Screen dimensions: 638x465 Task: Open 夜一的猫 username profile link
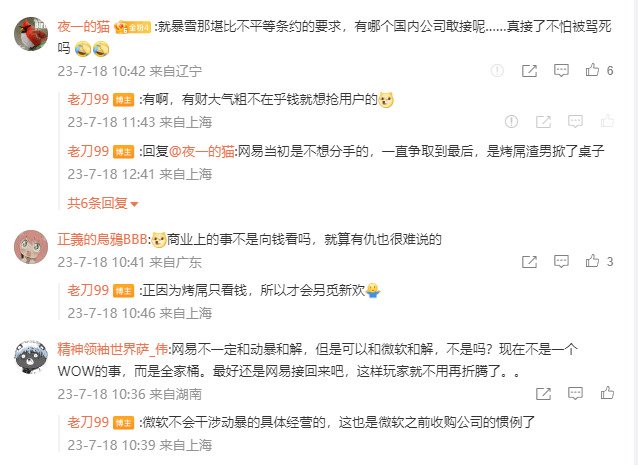83,26
